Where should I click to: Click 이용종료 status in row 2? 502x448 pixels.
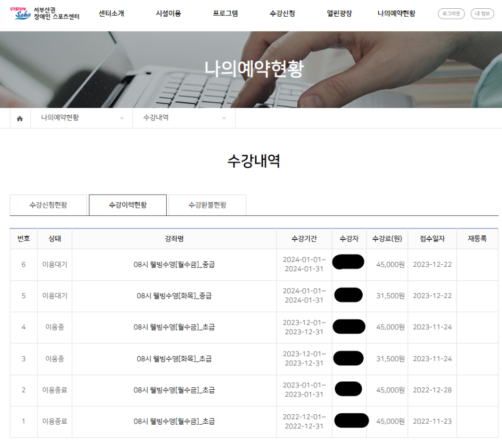coord(55,390)
